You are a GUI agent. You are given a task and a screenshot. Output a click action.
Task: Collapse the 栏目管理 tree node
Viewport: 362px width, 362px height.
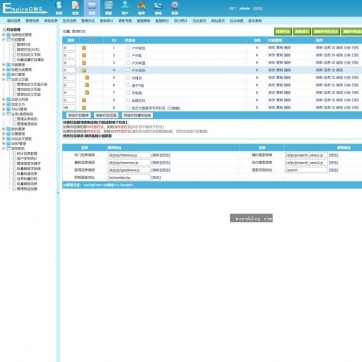pyautogui.click(x=4, y=39)
